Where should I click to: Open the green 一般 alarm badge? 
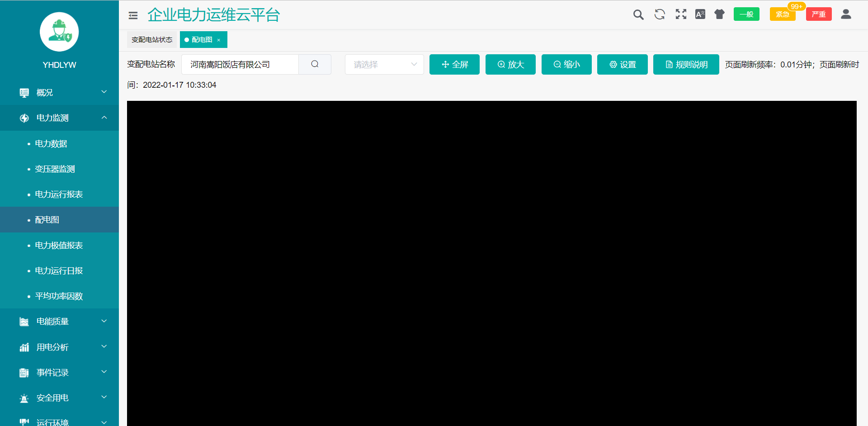click(746, 14)
